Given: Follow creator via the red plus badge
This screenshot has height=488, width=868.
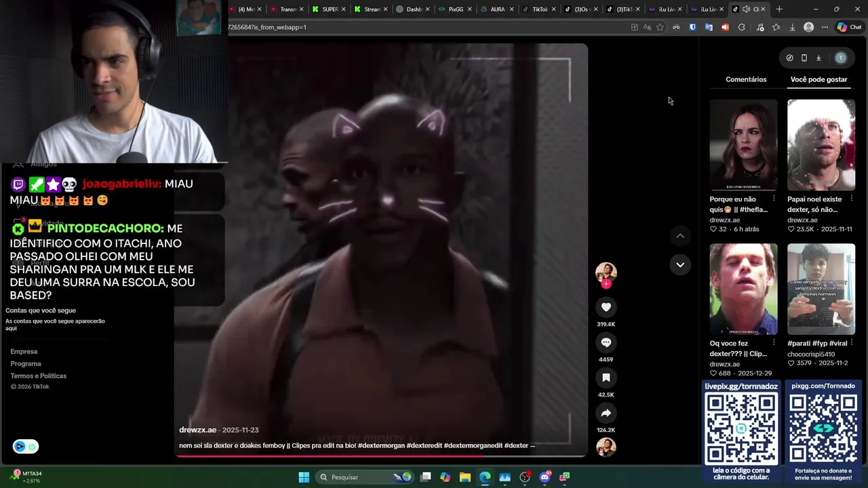Looking at the screenshot, I should (606, 284).
